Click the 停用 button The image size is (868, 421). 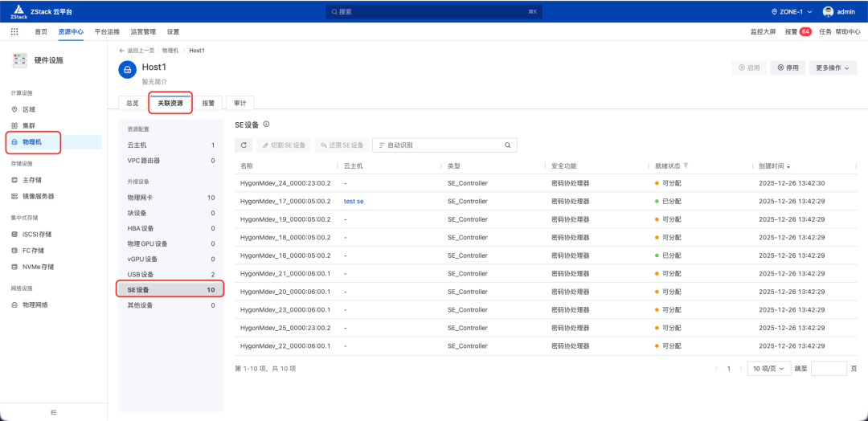pos(788,68)
